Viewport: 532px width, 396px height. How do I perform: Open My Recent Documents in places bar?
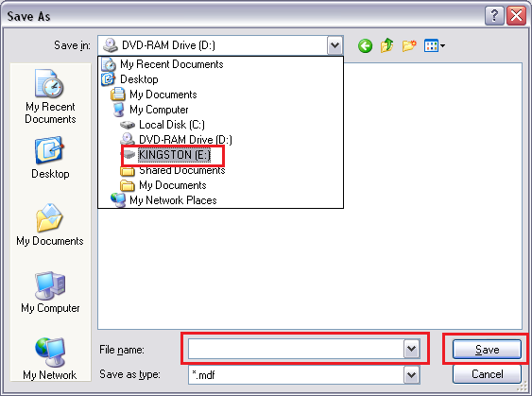(50, 96)
